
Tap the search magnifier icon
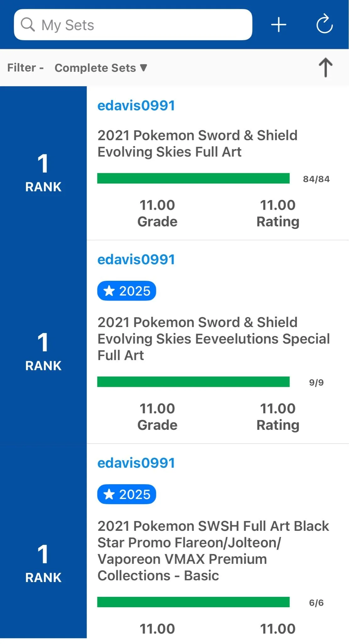[x=28, y=25]
